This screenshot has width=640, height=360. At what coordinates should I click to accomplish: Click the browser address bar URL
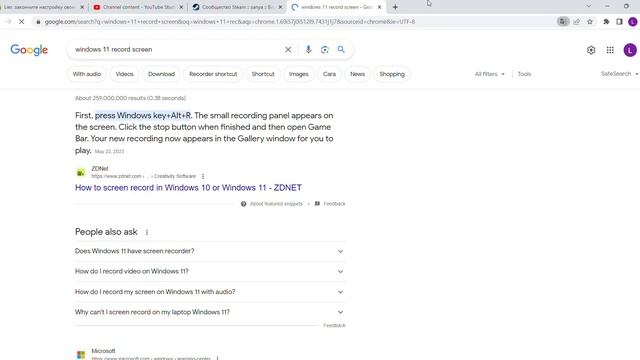click(x=229, y=22)
